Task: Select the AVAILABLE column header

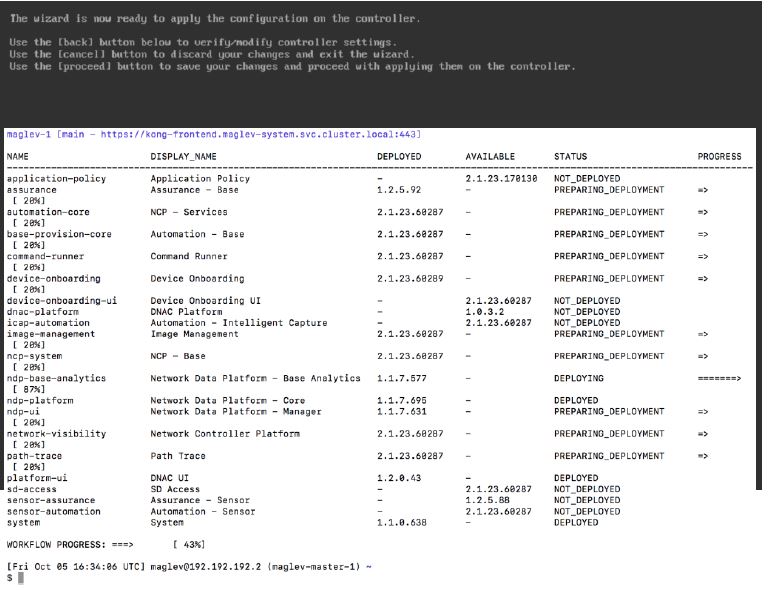Action: tap(490, 157)
